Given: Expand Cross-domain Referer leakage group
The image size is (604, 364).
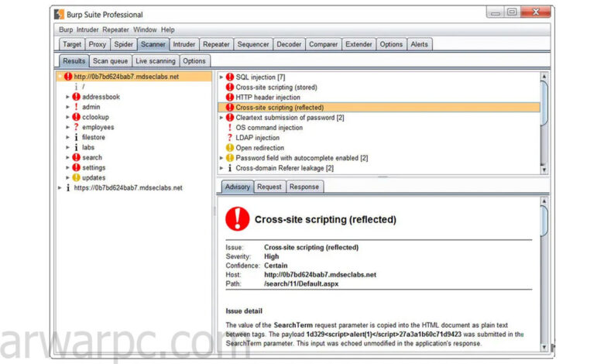Looking at the screenshot, I should 221,168.
